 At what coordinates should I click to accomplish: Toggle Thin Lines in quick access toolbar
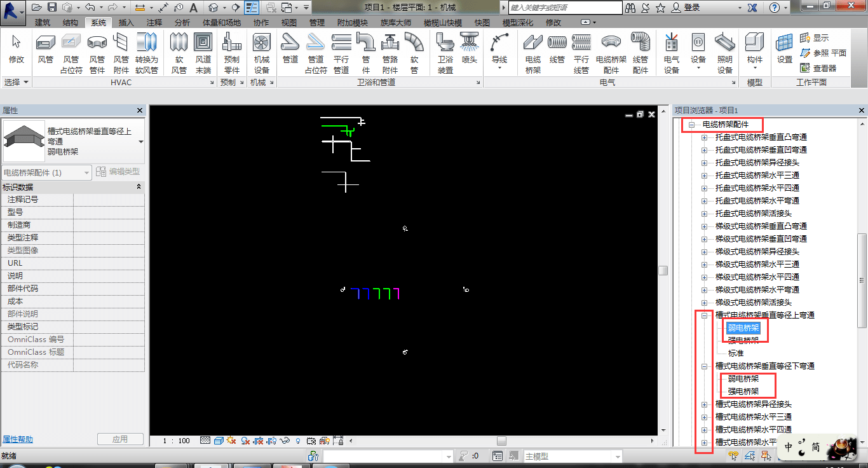252,8
